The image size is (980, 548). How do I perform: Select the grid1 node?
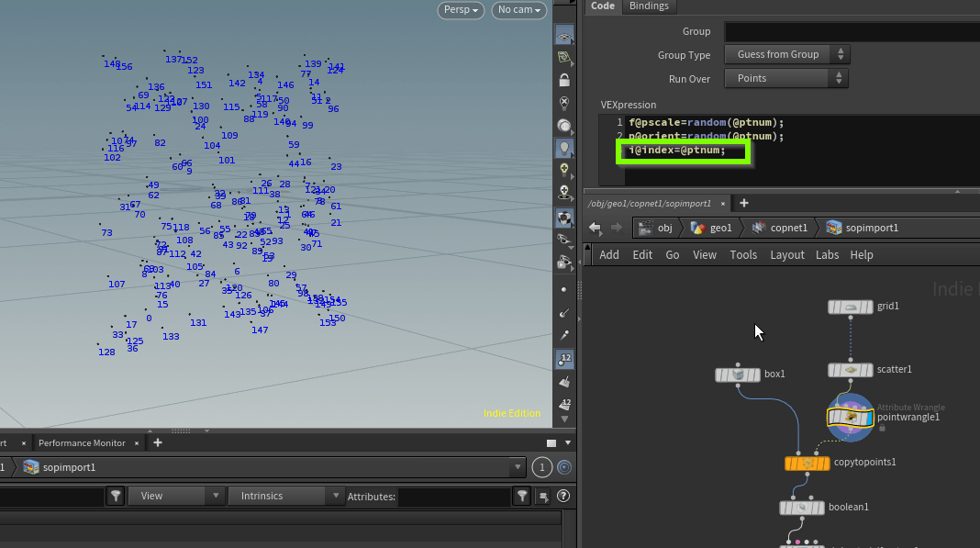(850, 307)
